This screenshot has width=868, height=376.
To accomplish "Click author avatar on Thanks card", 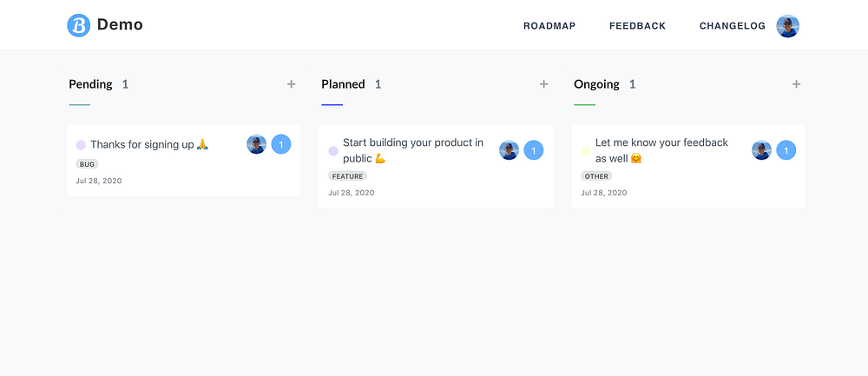I will point(256,144).
